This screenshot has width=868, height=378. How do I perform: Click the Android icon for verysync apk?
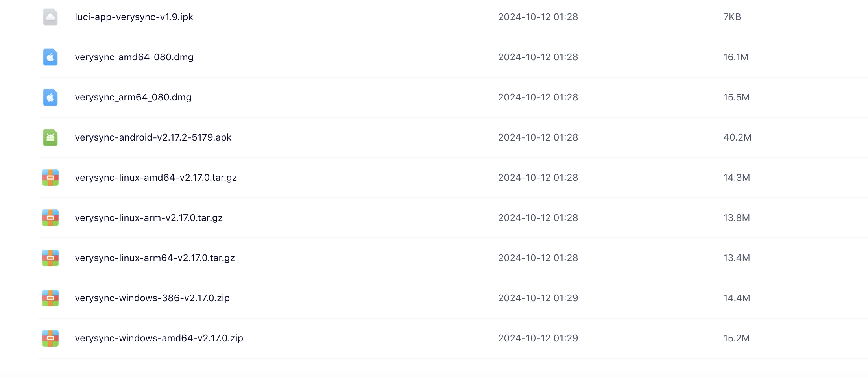(50, 137)
